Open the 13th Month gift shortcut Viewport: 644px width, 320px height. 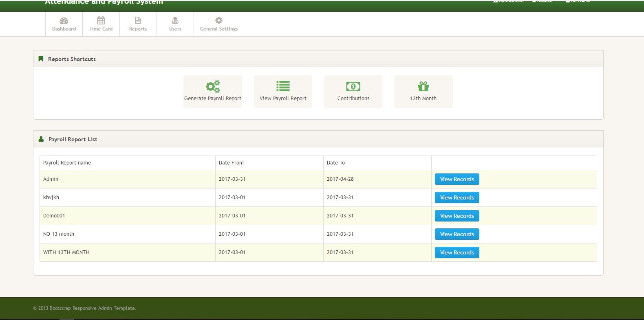[x=423, y=92]
